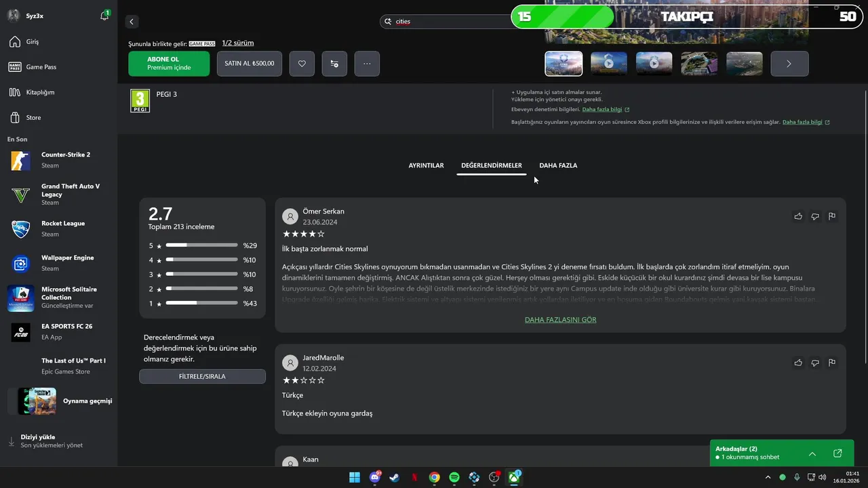Dislike JaredMarolle's review with thumbs down
Viewport: 868px width, 488px height.
point(815,363)
